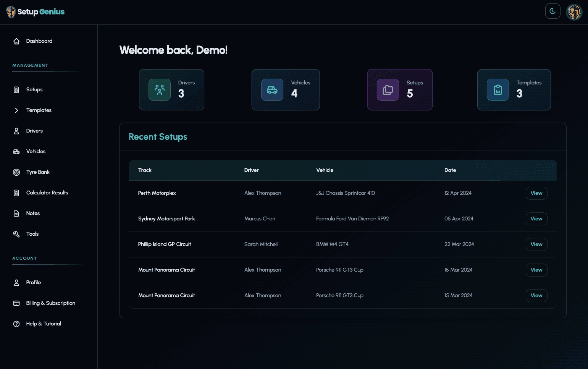Click the Setups stat card copy icon

tap(388, 90)
